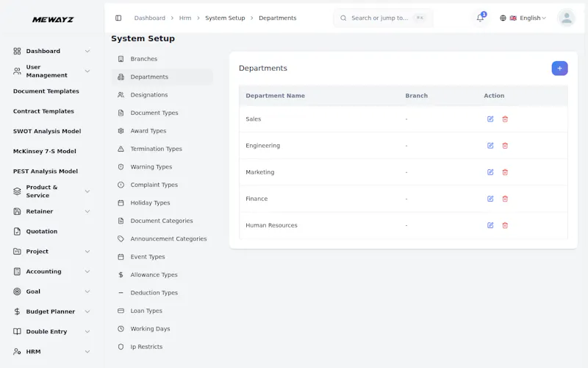Go to Dashboard breadcrumb

[x=150, y=18]
